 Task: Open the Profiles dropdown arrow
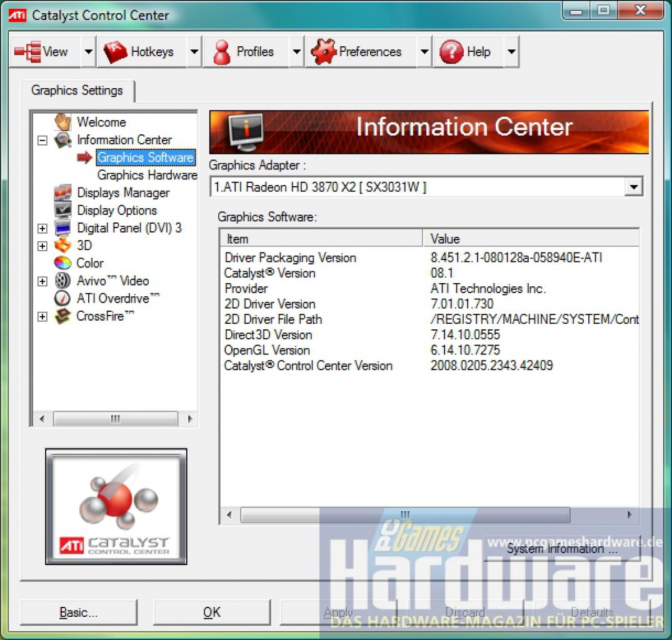296,52
